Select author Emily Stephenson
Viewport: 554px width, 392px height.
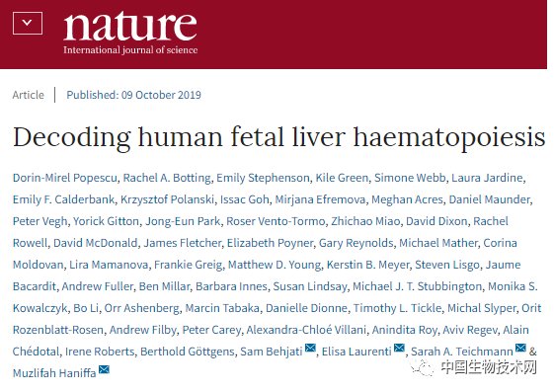tap(263, 178)
